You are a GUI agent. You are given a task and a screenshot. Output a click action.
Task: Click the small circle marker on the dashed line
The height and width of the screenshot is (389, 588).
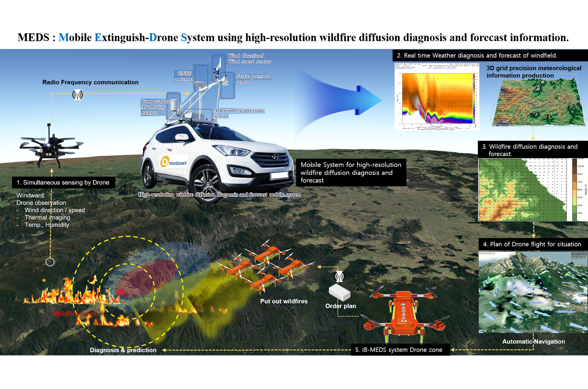pos(50,262)
